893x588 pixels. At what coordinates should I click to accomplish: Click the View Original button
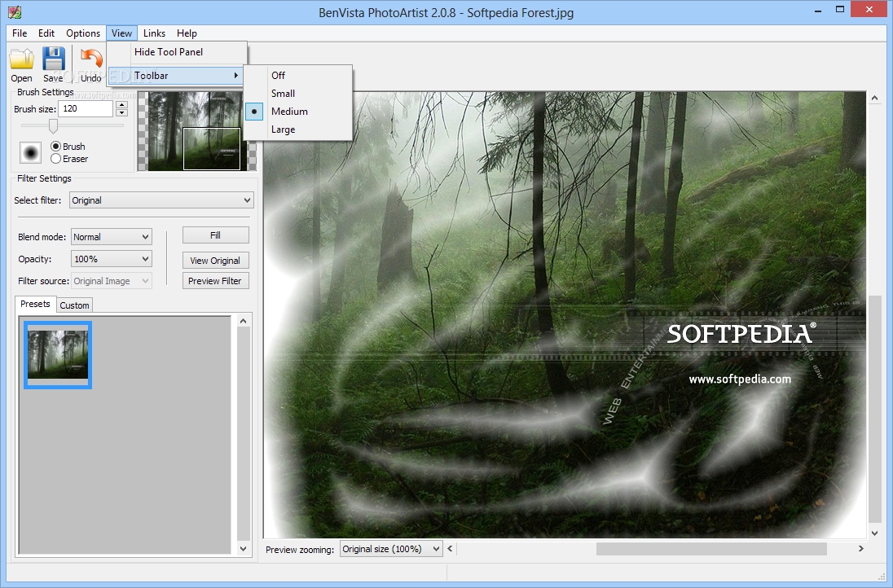[x=215, y=261]
